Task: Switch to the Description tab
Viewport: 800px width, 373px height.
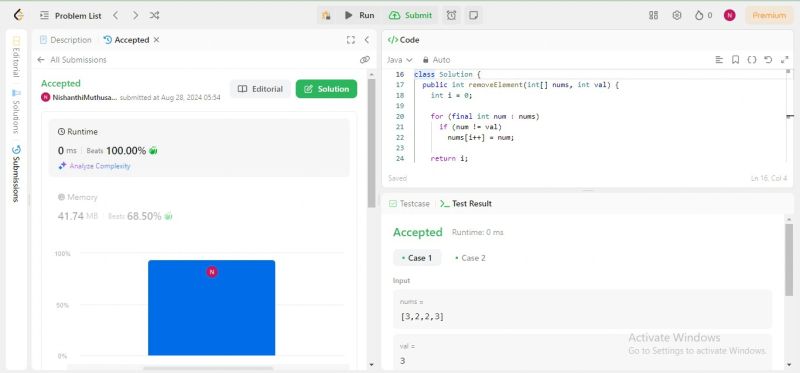Action: click(x=66, y=40)
